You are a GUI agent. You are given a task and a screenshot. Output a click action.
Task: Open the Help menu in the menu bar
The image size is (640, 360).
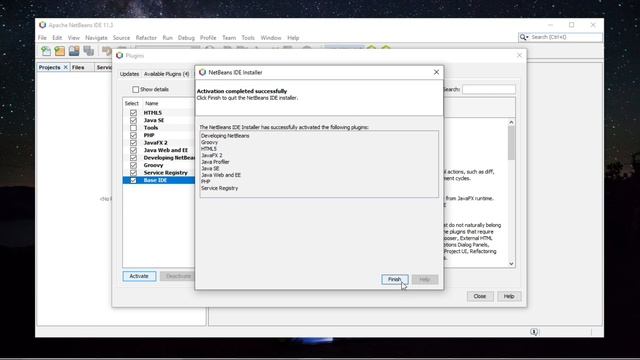[x=293, y=38]
